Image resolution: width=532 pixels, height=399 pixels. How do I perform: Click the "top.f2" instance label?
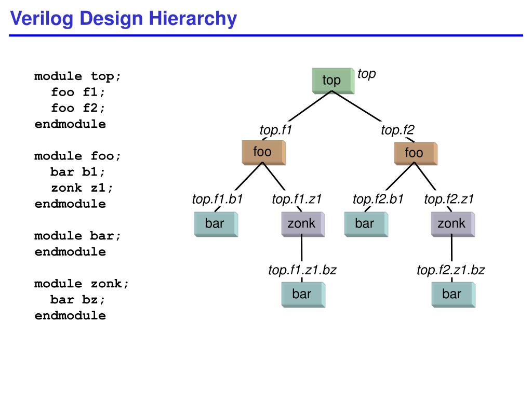(397, 130)
